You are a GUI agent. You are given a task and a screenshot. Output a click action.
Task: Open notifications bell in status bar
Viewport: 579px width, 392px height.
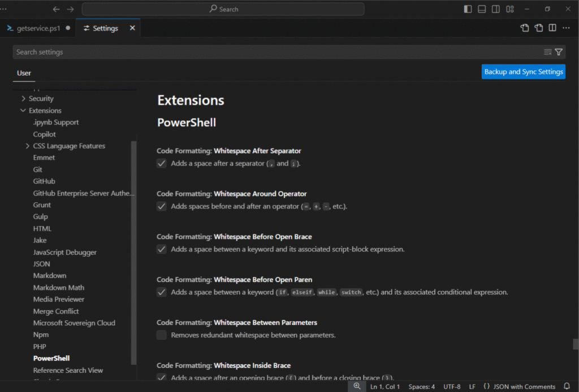567,386
